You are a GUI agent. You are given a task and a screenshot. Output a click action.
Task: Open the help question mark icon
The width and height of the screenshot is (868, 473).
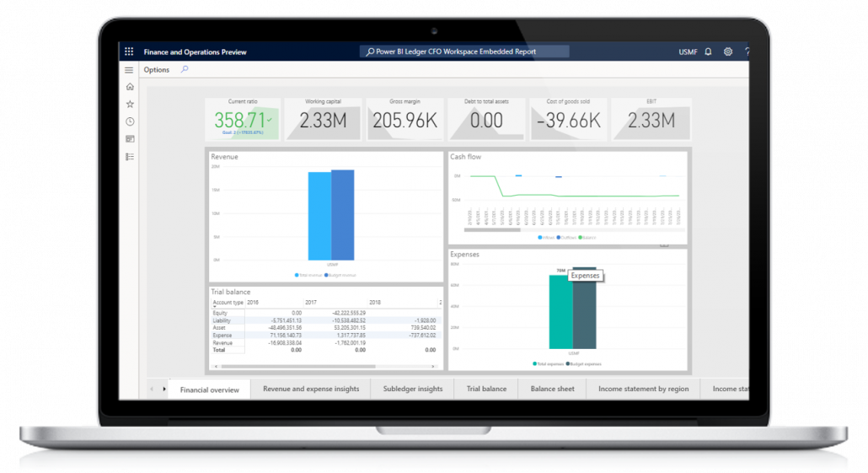[x=746, y=51]
